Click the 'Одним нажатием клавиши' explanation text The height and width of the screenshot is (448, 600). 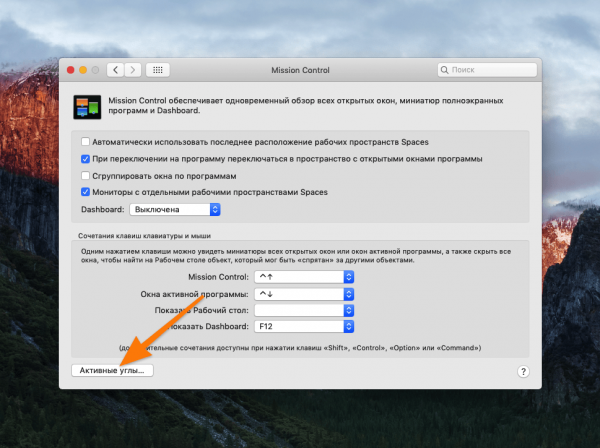click(296, 256)
